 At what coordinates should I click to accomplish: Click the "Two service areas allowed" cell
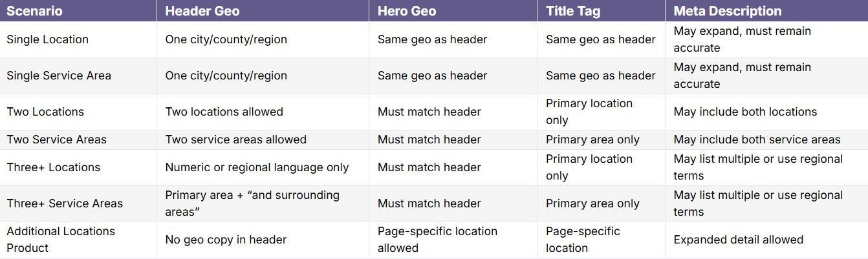click(x=235, y=140)
